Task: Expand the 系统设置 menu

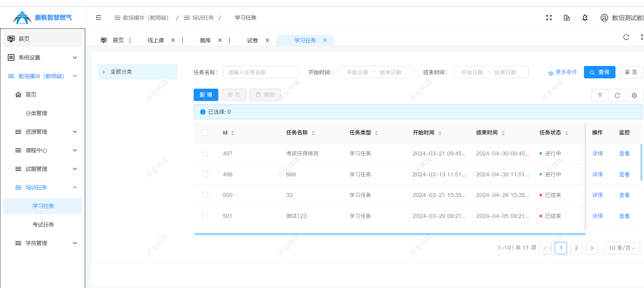Action: point(75,57)
